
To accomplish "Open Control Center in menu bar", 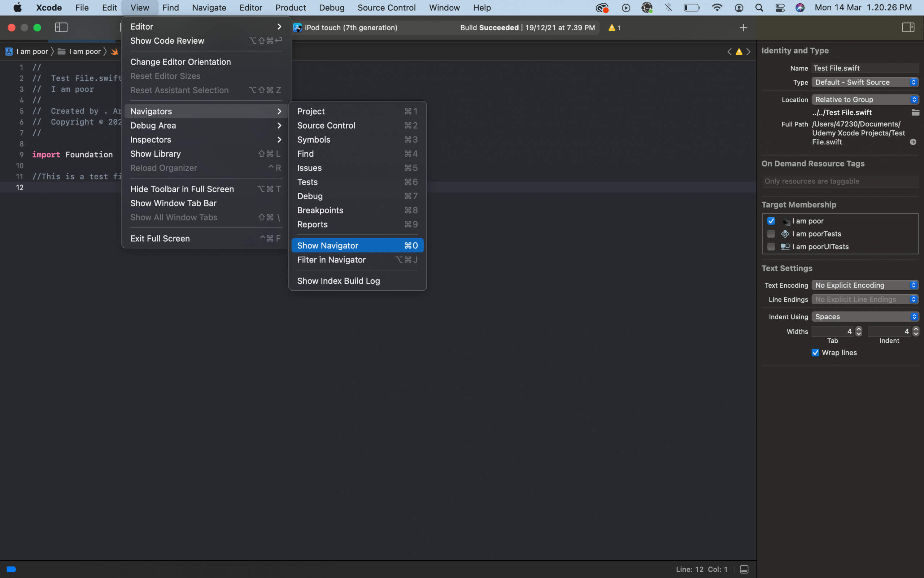I will [780, 8].
